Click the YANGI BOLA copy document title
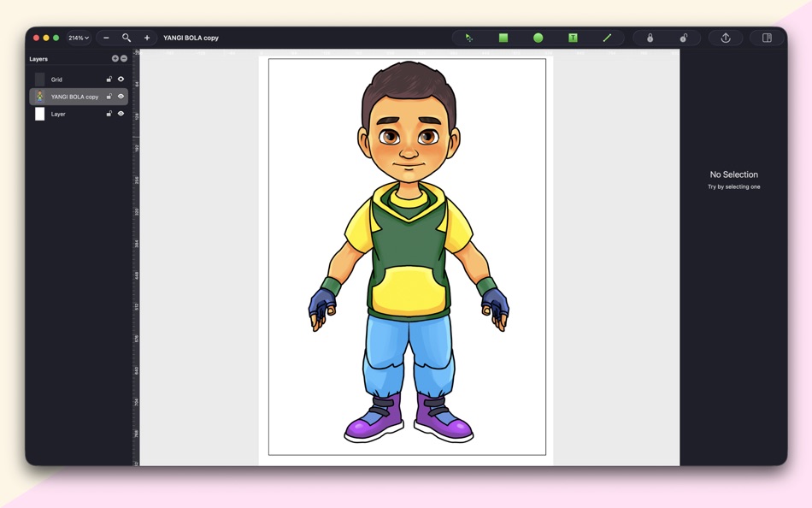Image resolution: width=812 pixels, height=508 pixels. pyautogui.click(x=191, y=38)
